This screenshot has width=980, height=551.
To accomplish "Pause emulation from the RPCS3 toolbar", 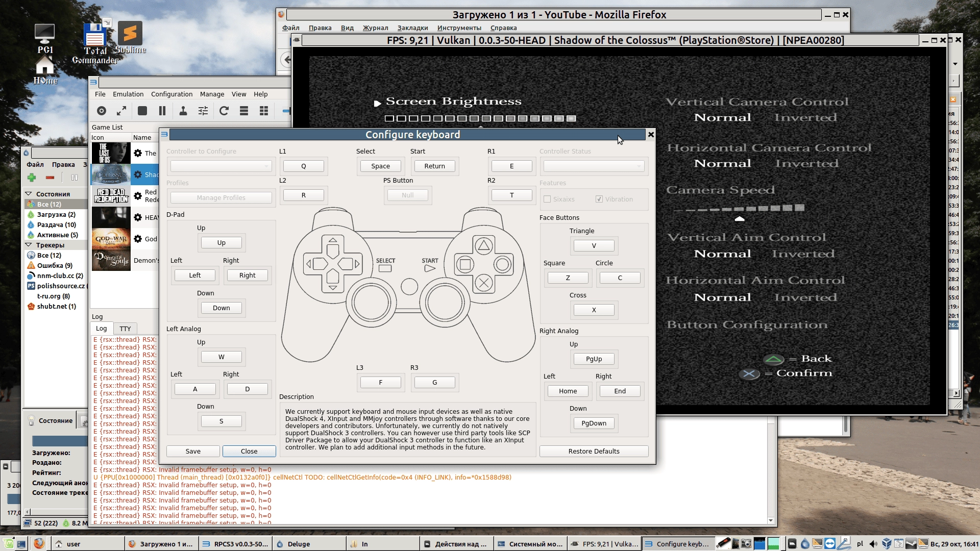I will (x=162, y=111).
